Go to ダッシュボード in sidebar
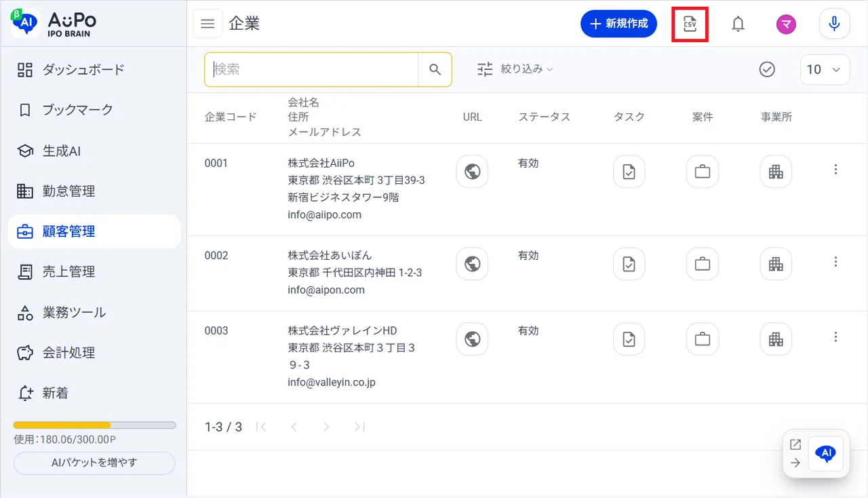868x498 pixels. [94, 70]
